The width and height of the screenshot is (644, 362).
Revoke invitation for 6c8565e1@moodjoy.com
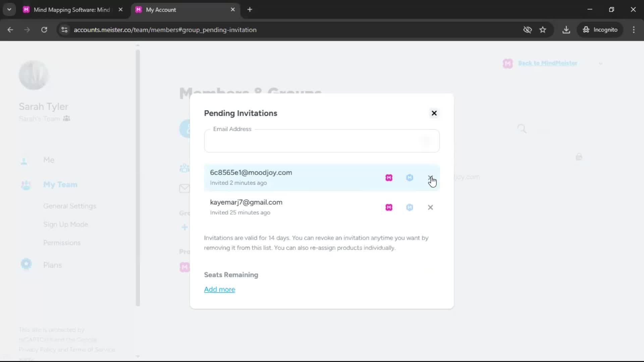pyautogui.click(x=430, y=178)
